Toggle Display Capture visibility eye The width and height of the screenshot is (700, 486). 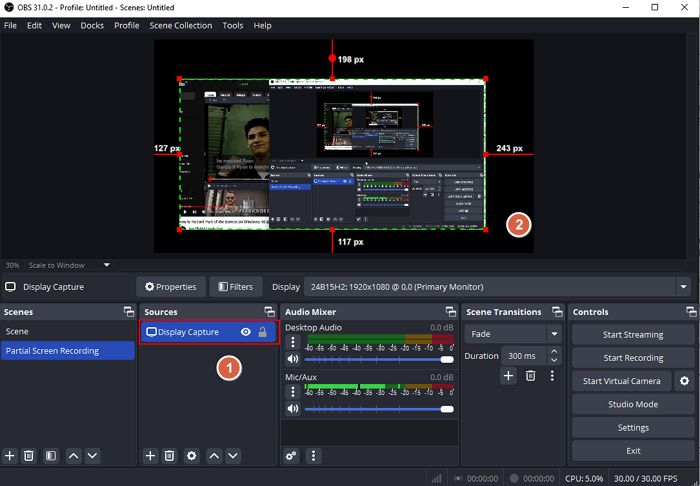(246, 332)
